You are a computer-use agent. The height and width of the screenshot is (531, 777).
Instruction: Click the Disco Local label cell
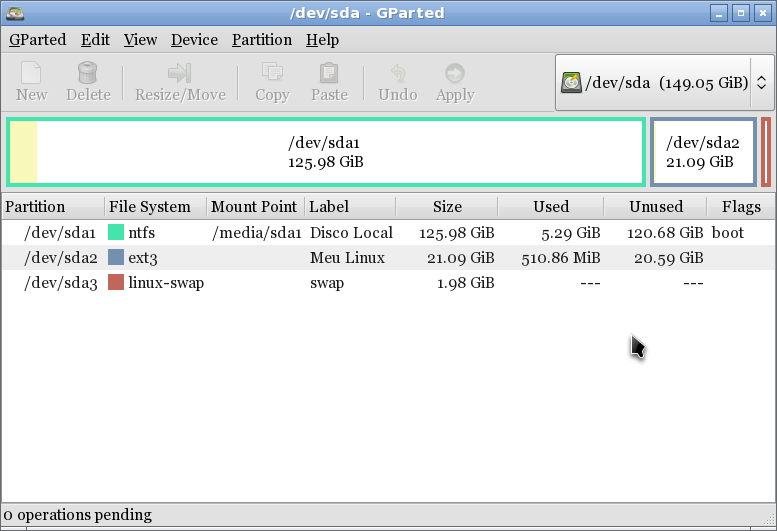click(351, 232)
